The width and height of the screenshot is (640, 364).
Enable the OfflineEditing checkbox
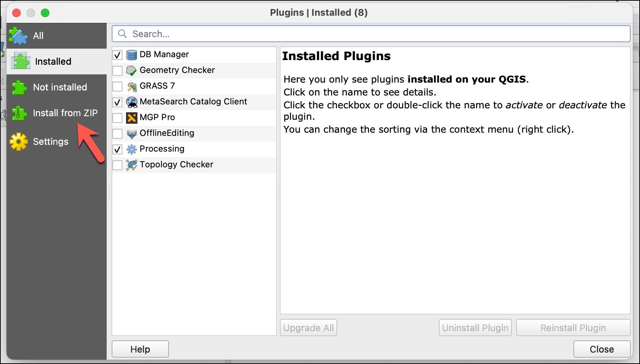117,134
